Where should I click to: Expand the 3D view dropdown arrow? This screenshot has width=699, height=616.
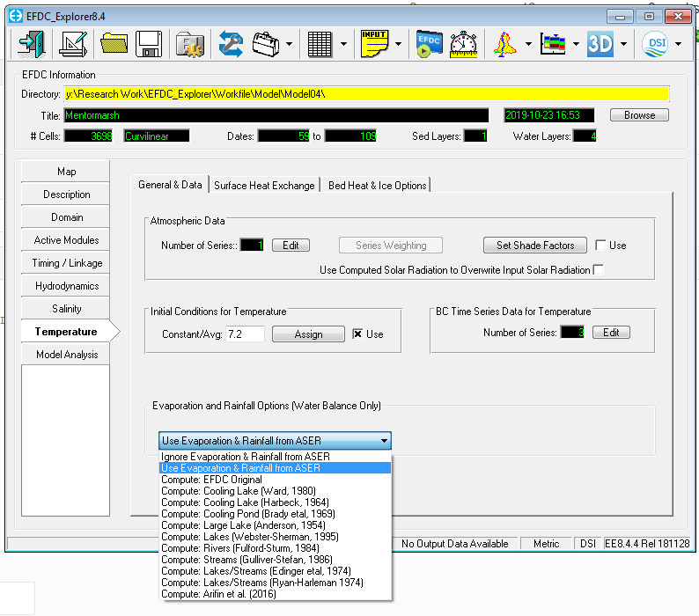pos(623,44)
